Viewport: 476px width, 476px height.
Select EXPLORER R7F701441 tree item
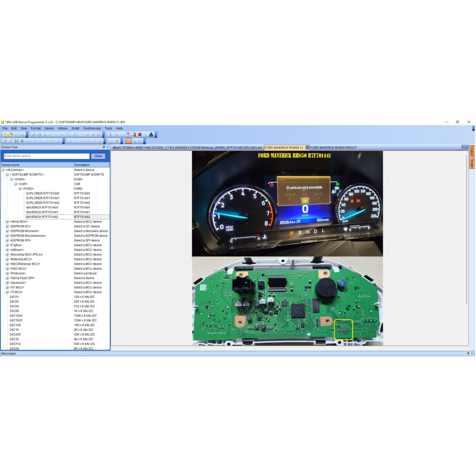[x=43, y=198]
